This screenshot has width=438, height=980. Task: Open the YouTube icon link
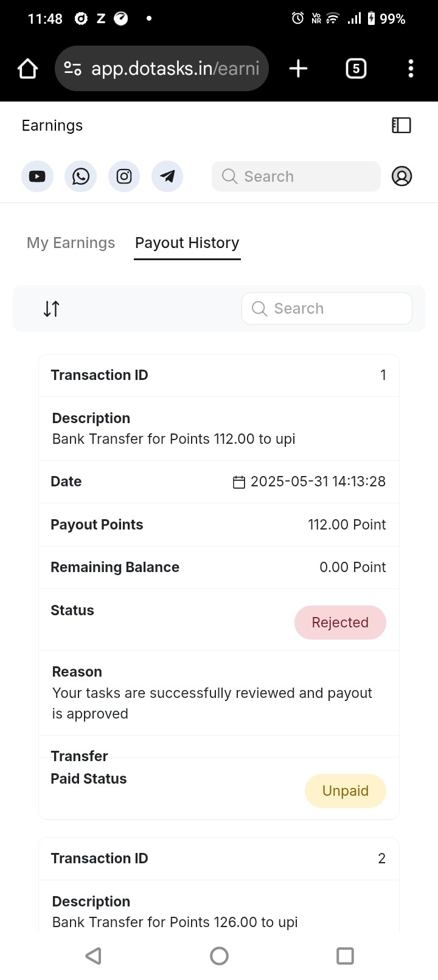click(37, 176)
